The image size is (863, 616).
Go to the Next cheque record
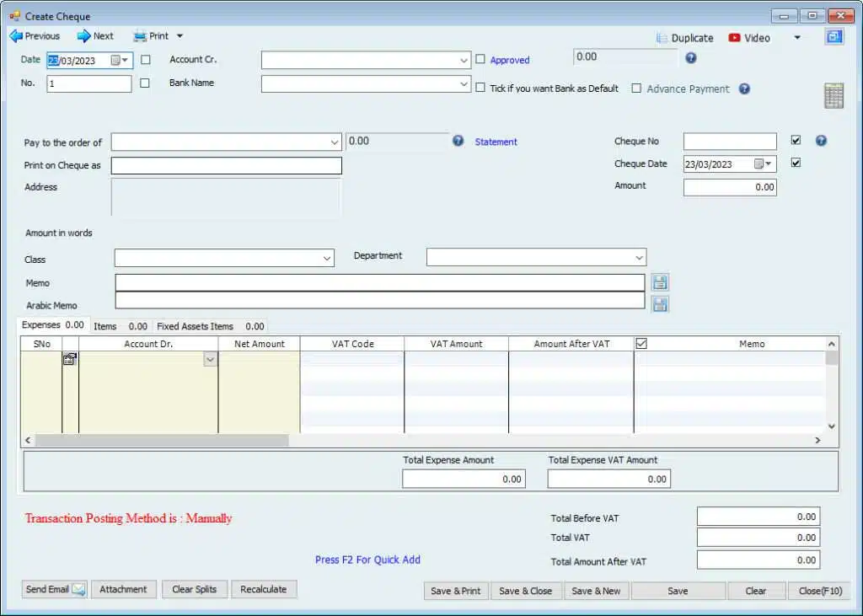point(95,36)
